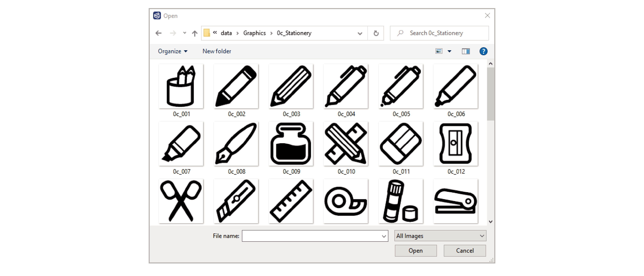The image size is (644, 276).
Task: Select the pencil sharpener thumbnail 0c_012
Action: (455, 144)
